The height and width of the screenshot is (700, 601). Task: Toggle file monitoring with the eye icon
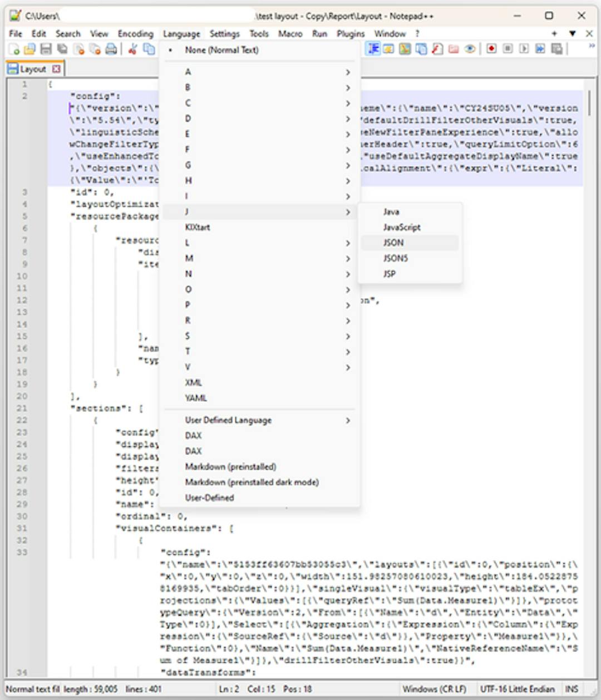point(470,49)
